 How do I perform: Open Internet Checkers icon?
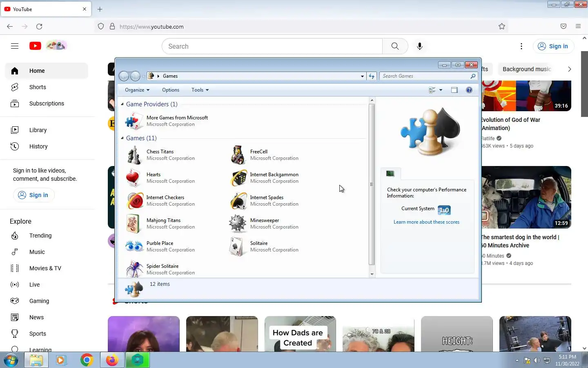tap(135, 201)
